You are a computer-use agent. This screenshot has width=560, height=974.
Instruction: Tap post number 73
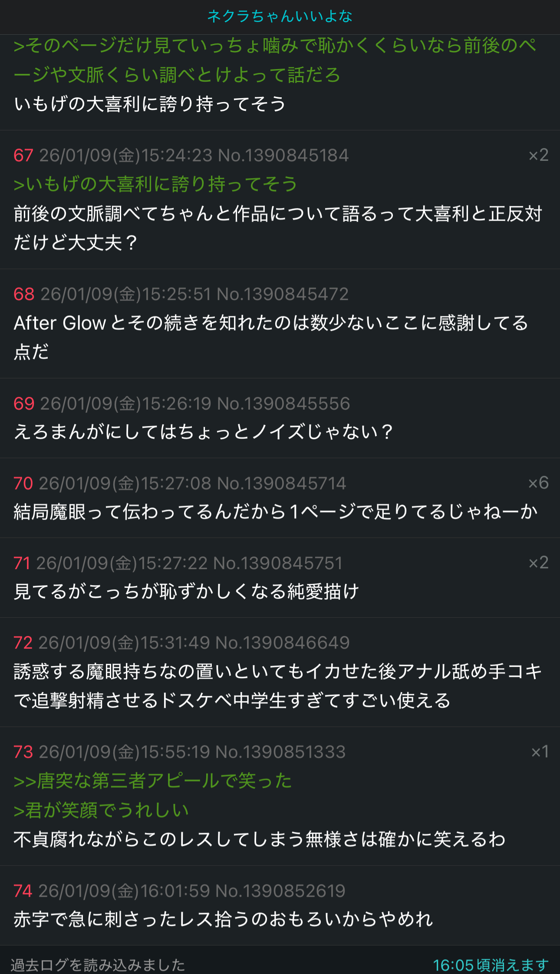tap(23, 752)
